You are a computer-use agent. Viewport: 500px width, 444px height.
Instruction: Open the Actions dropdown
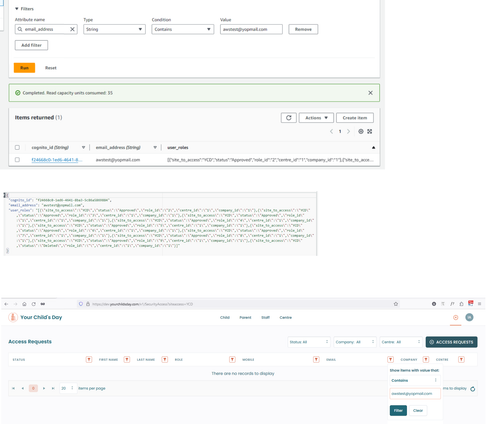316,118
